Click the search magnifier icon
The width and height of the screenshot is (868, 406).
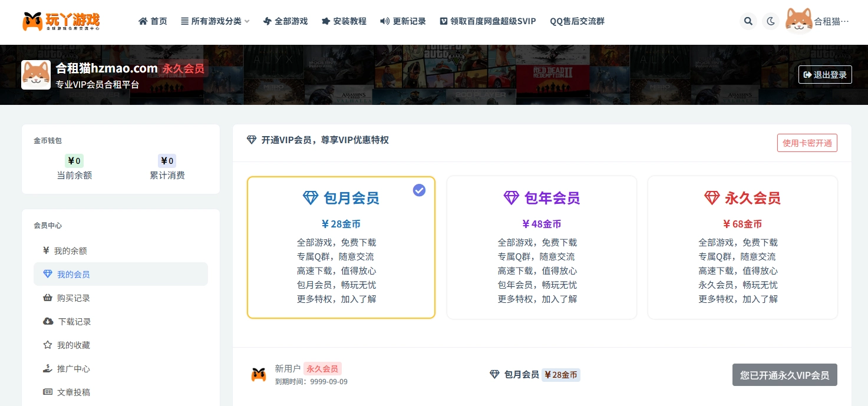click(748, 21)
